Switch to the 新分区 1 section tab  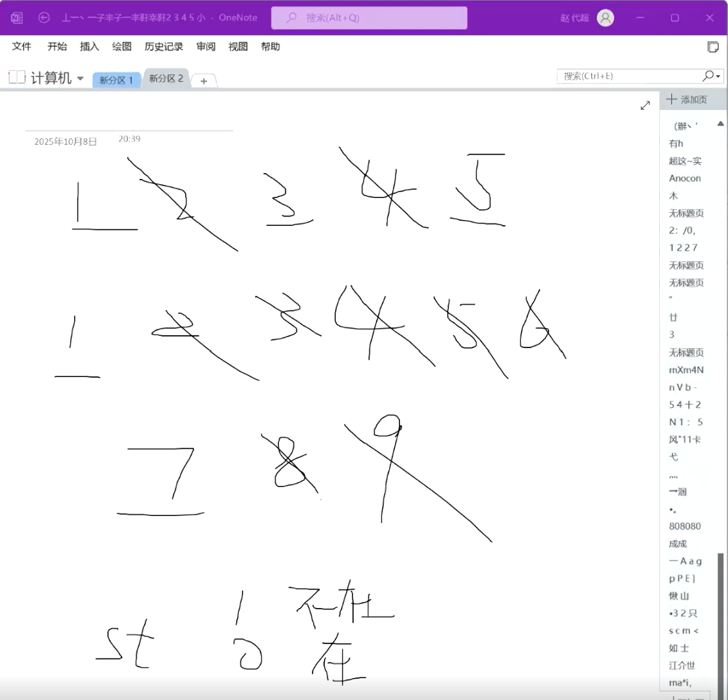(x=116, y=80)
